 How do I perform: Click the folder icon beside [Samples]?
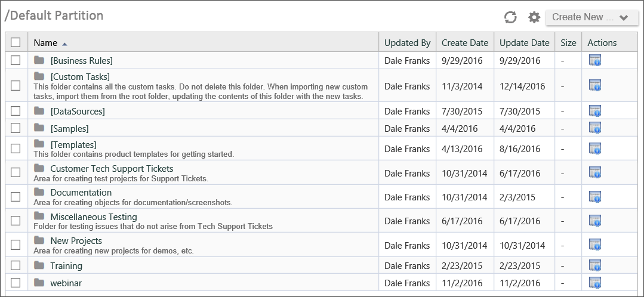pyautogui.click(x=39, y=128)
